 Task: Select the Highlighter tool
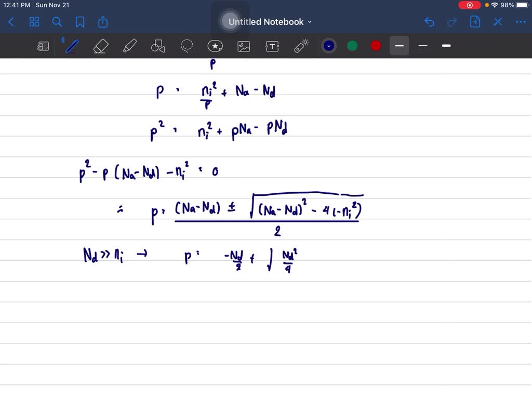129,46
